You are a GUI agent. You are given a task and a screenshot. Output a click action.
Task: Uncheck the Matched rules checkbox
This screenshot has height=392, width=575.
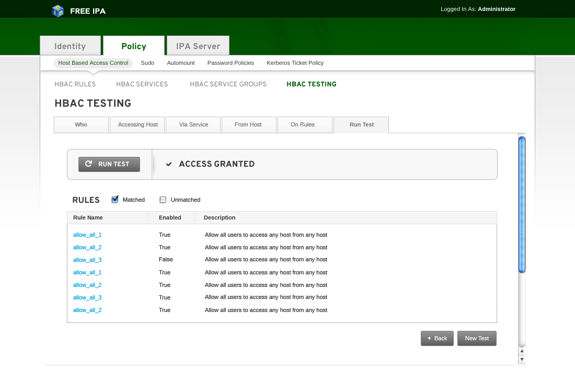tap(115, 200)
